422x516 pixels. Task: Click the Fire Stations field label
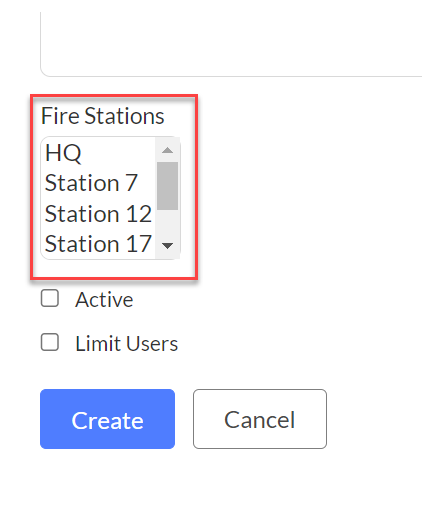point(103,116)
